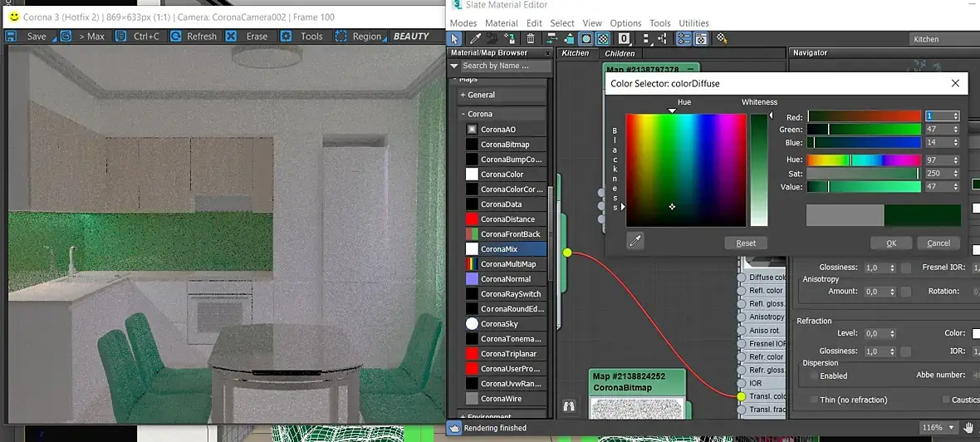This screenshot has height=442, width=980.
Task: Click the Reset button in Color Selector
Action: click(746, 243)
